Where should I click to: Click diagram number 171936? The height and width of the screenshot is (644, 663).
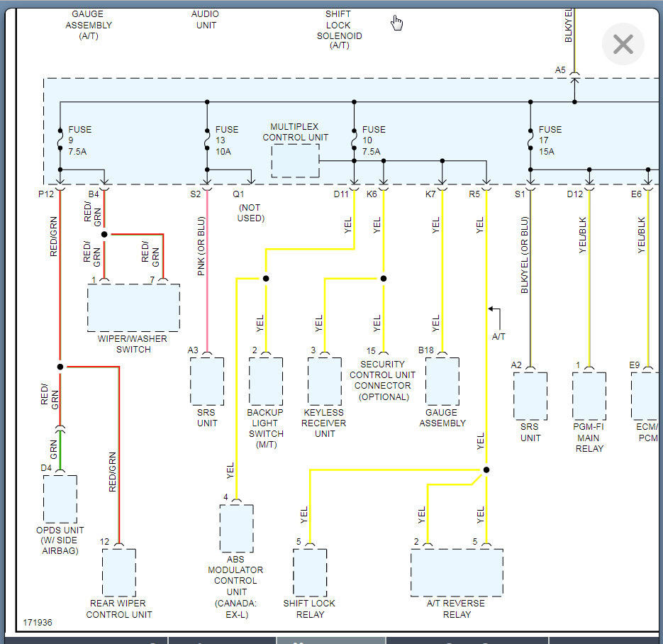click(37, 623)
